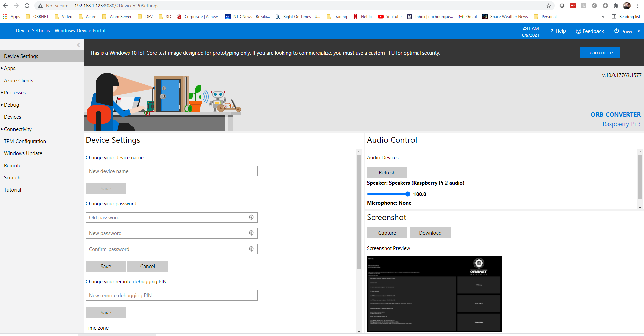Collapse the sidebar with the chevron arrow
Image resolution: width=644 pixels, height=336 pixels.
pos(78,45)
